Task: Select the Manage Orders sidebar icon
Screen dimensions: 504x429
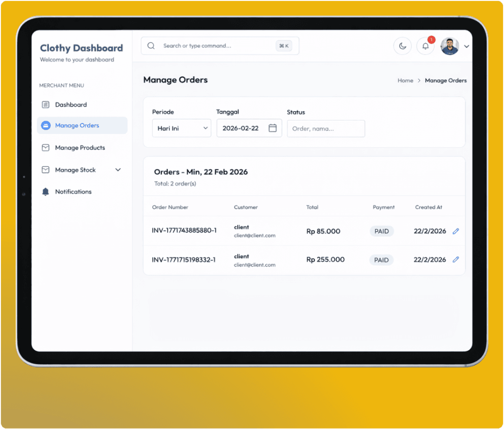Action: [46, 125]
